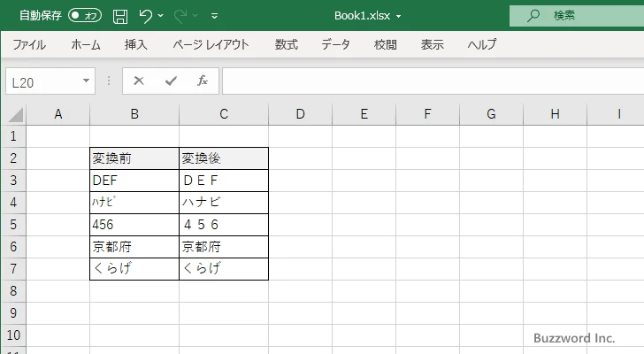Select column A header
The height and width of the screenshot is (354, 644).
tap(57, 114)
